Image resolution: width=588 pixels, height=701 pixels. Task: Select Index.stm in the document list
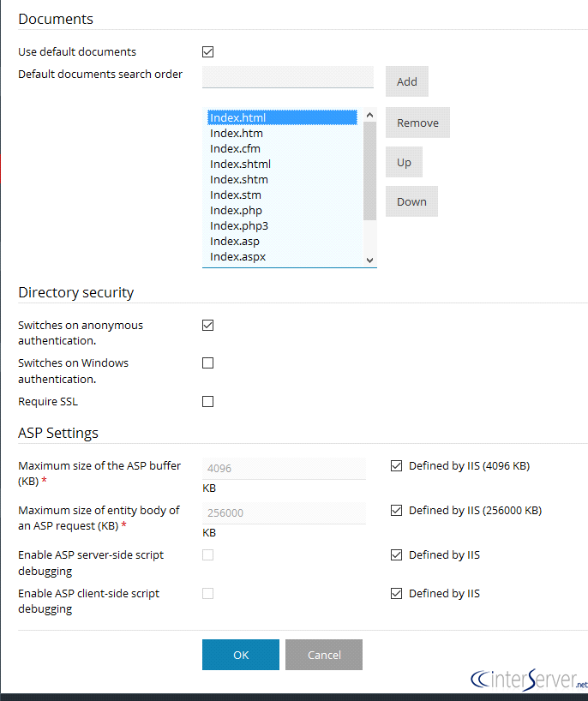(x=283, y=195)
